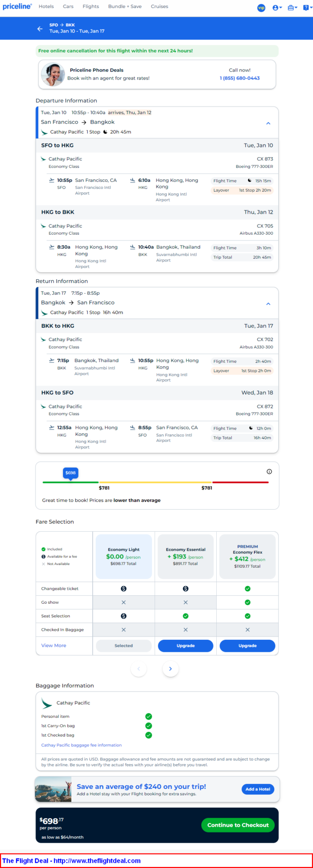Select the Economy Light fare card

pos(124,557)
